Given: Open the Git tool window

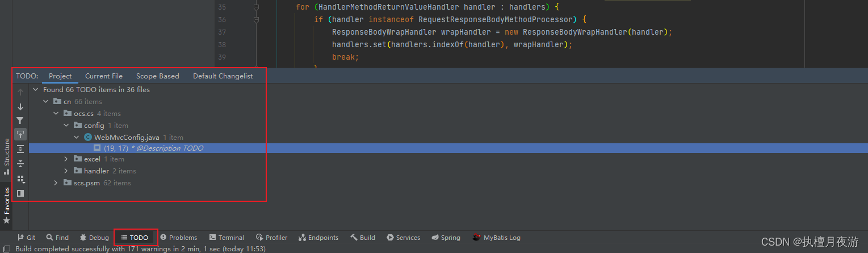Looking at the screenshot, I should 26,238.
